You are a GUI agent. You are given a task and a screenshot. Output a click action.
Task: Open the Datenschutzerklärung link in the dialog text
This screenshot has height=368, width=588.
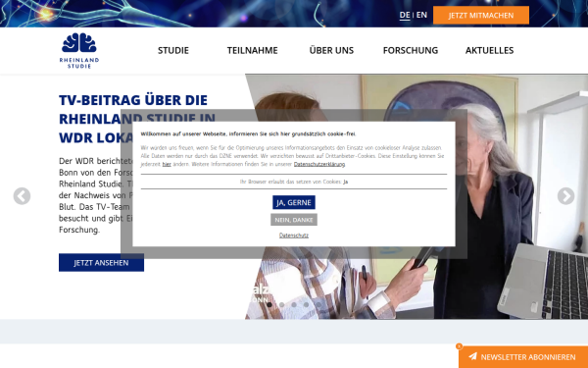tap(319, 164)
